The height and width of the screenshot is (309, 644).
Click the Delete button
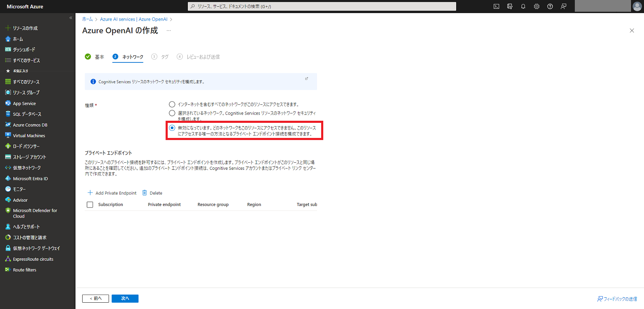pyautogui.click(x=152, y=193)
